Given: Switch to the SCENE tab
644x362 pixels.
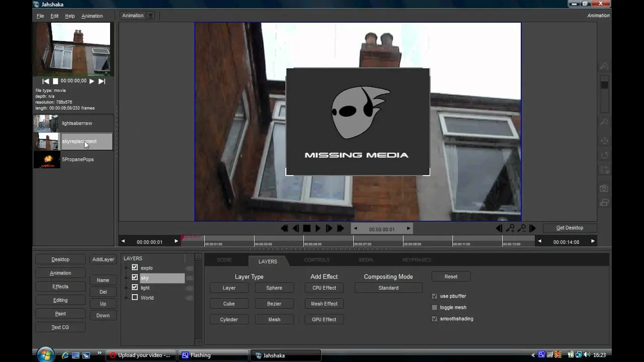Looking at the screenshot, I should [224, 260].
